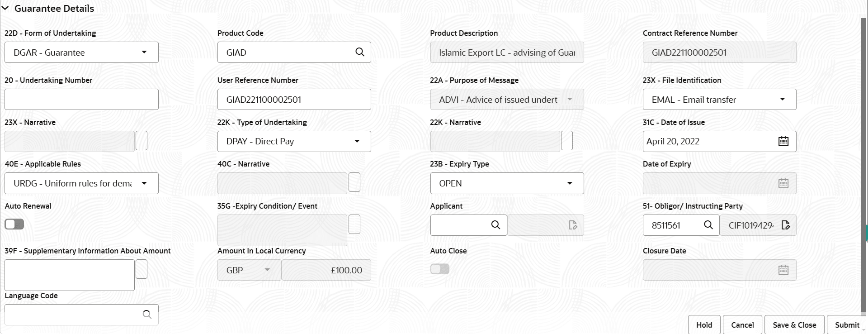Open the GBP currency selector
868x334 pixels.
[267, 270]
